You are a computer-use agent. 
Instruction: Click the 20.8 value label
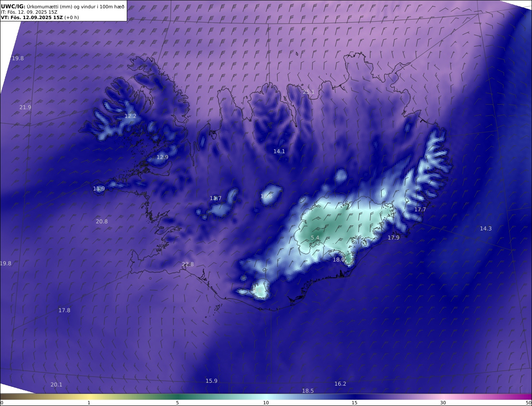pyautogui.click(x=102, y=221)
